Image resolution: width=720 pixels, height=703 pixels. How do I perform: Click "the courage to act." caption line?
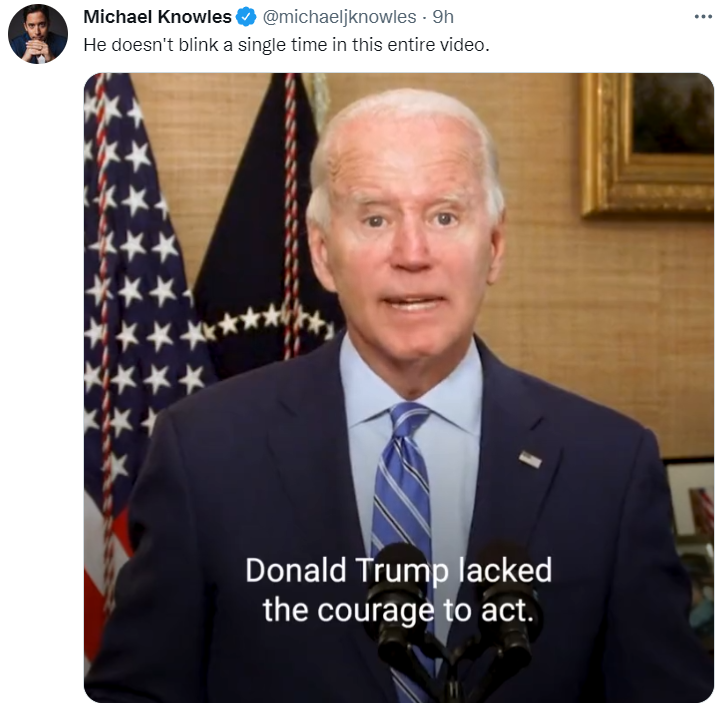[398, 610]
